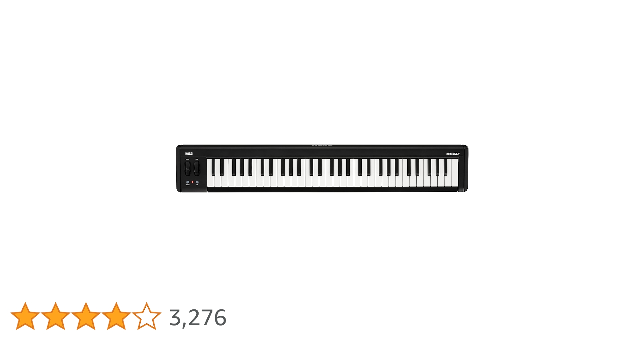Click the red octave LED indicator
Image resolution: width=644 pixels, height=337 pixels.
193,182
